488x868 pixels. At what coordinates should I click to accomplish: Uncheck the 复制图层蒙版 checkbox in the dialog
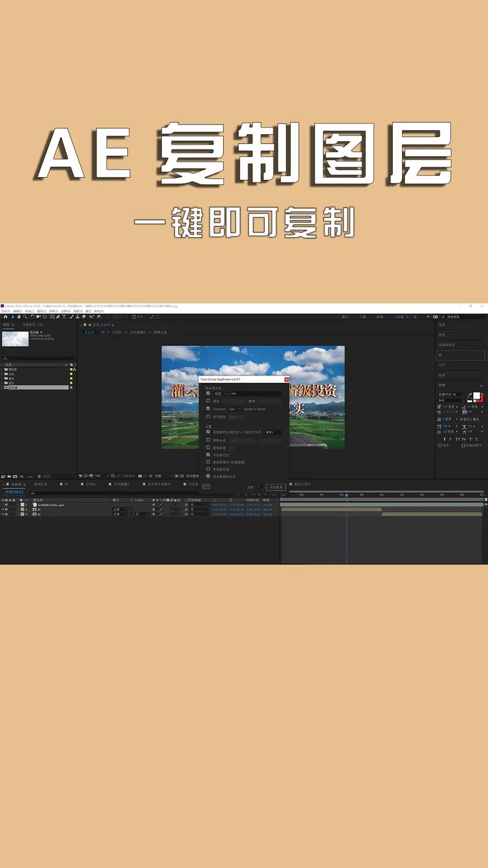tap(208, 469)
